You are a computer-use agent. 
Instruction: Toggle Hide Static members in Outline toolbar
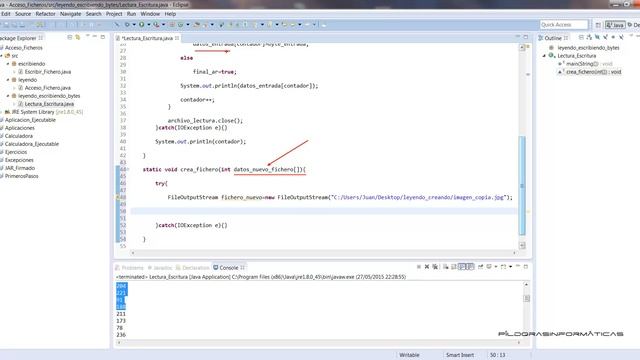(605, 37)
